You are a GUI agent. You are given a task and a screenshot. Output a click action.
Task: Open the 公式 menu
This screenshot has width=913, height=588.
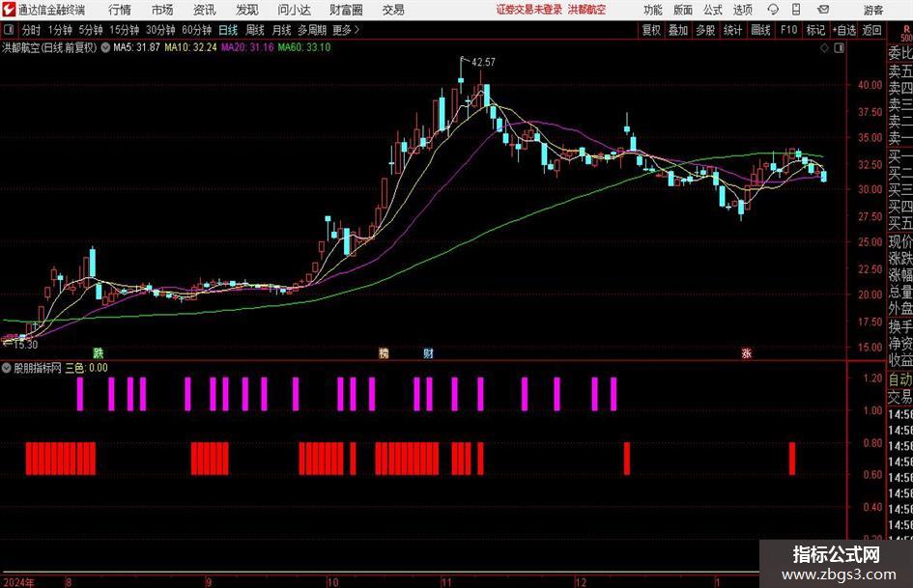click(x=713, y=10)
